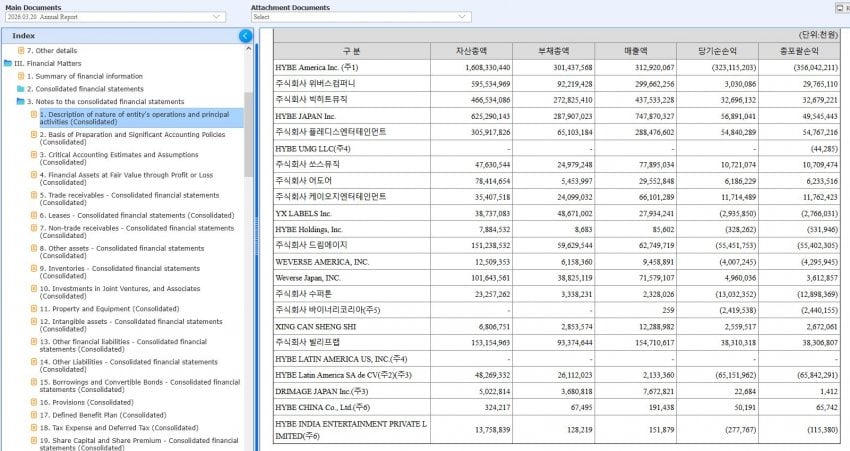Click the '매출액' column header

tap(635, 51)
